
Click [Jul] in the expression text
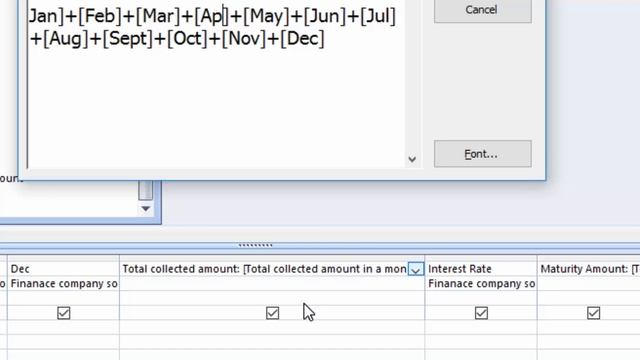click(x=378, y=16)
